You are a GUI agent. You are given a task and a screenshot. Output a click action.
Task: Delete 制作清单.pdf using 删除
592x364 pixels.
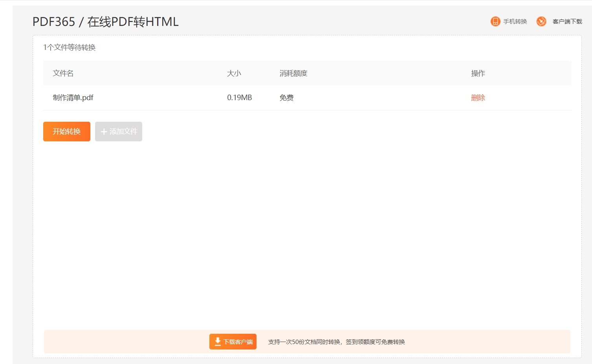[x=478, y=98]
